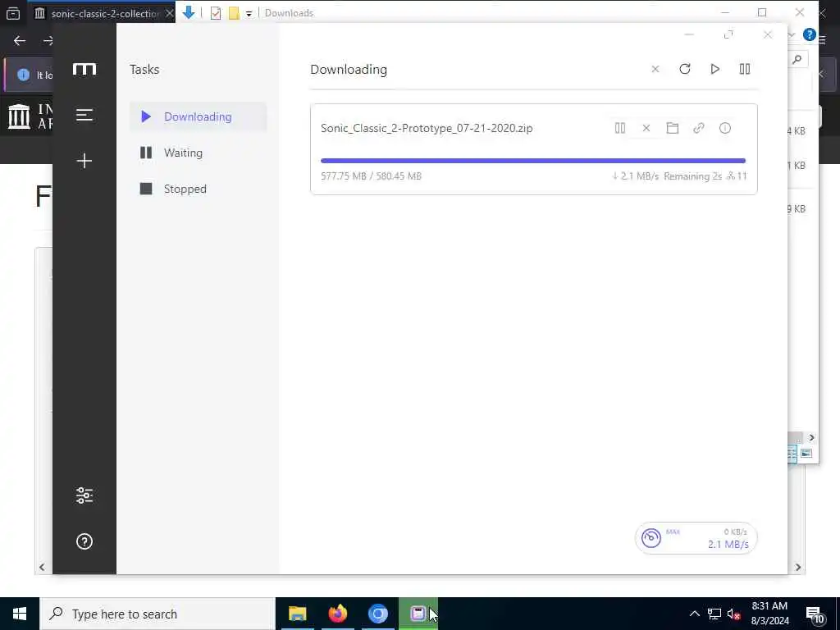Image resolution: width=840 pixels, height=630 pixels.
Task: Click the back arrow in the Firefox window
Action: (x=20, y=41)
